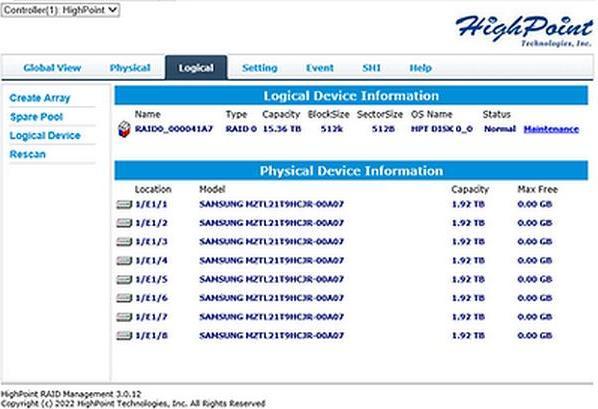The width and height of the screenshot is (598, 409).
Task: Open the Help tab
Action: (421, 68)
